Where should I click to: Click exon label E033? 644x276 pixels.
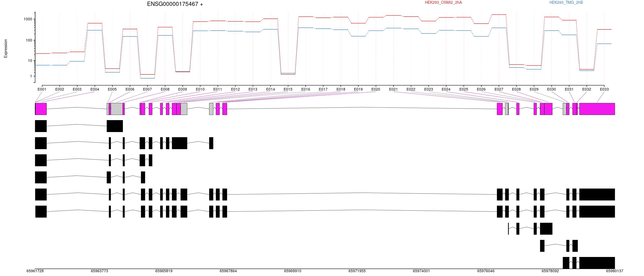pyautogui.click(x=604, y=89)
